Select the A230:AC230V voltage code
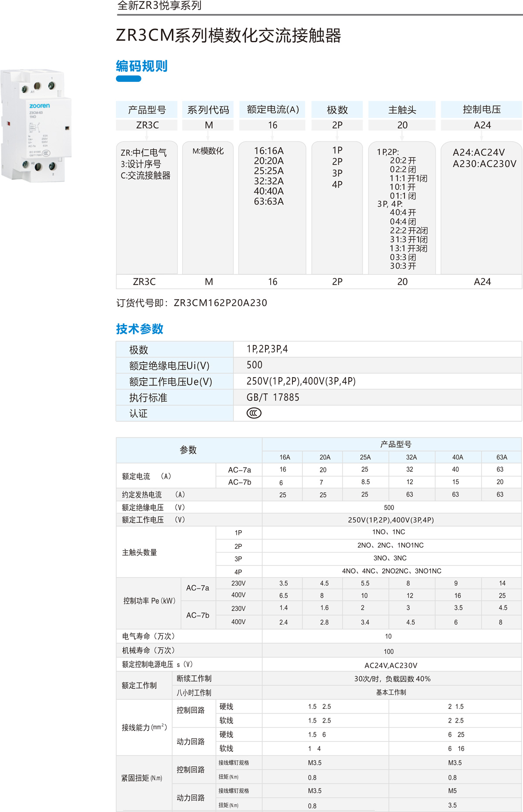The image size is (523, 812). [x=484, y=164]
